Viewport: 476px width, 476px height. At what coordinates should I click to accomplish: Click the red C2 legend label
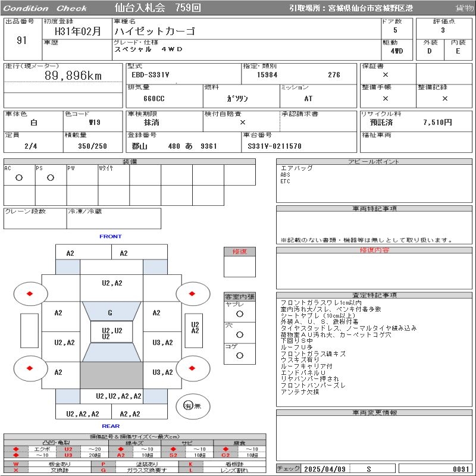coord(226,455)
